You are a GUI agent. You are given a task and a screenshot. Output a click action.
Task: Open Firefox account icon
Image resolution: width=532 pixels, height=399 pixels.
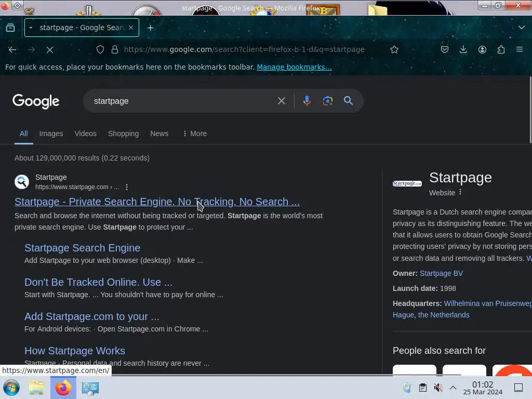[482, 49]
